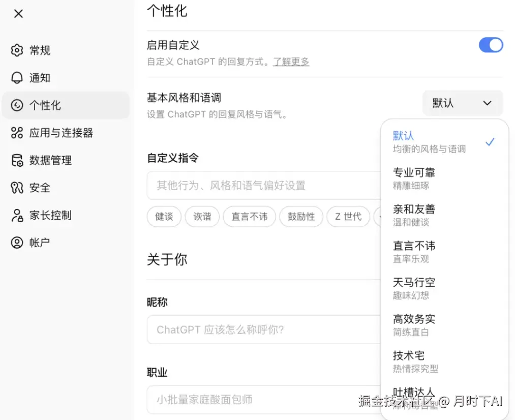This screenshot has width=515, height=420.
Task: Add the 鼓励性 trait chip
Action: (x=301, y=217)
